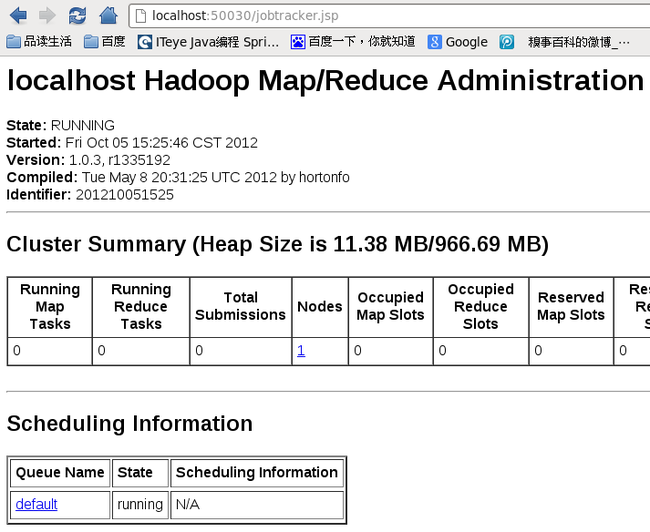Viewport: 650px width, 532px height.
Task: Open the 百度 bookmark folder
Action: tap(104, 41)
